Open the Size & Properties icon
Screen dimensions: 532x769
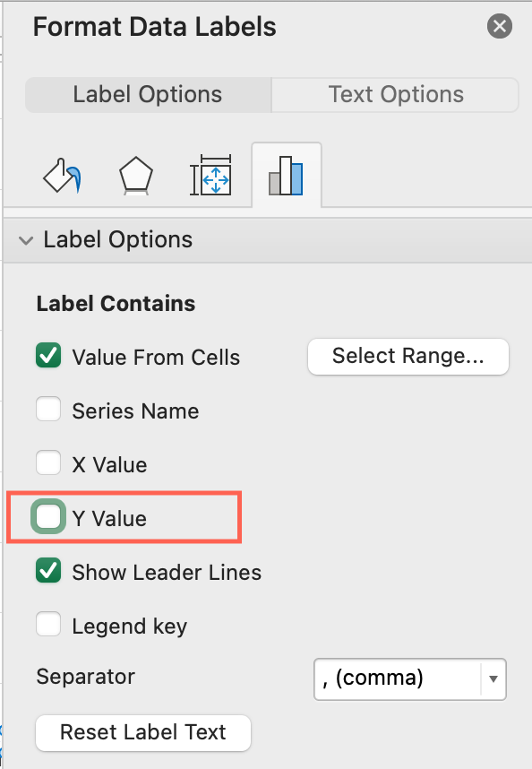click(x=210, y=175)
